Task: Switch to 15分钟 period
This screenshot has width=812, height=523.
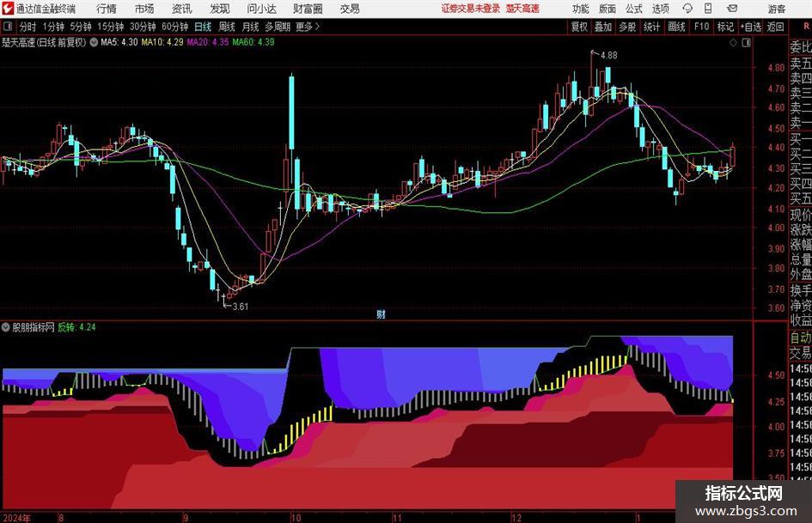Action: tap(111, 27)
